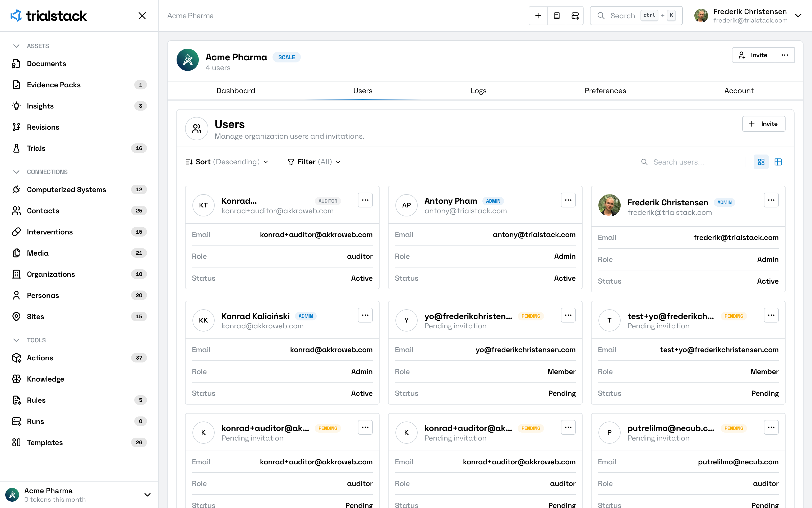Switch to card grid view
This screenshot has height=508, width=812.
(761, 162)
